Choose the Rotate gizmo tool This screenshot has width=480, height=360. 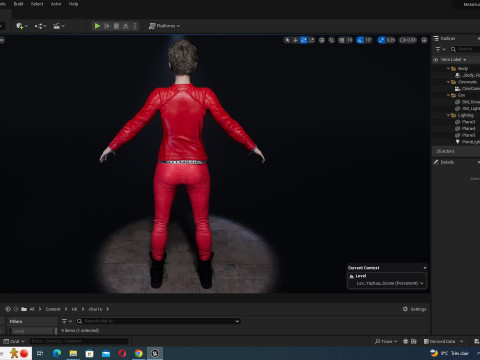point(303,40)
